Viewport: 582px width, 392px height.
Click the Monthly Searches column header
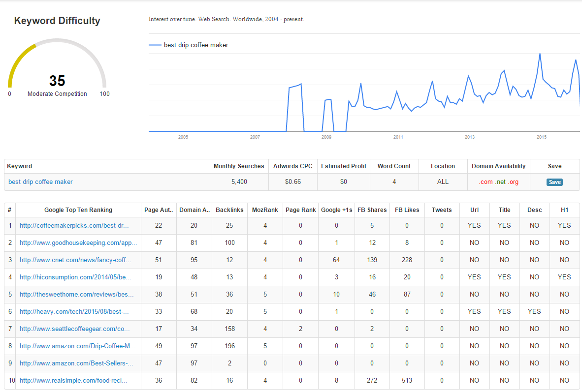(x=239, y=166)
